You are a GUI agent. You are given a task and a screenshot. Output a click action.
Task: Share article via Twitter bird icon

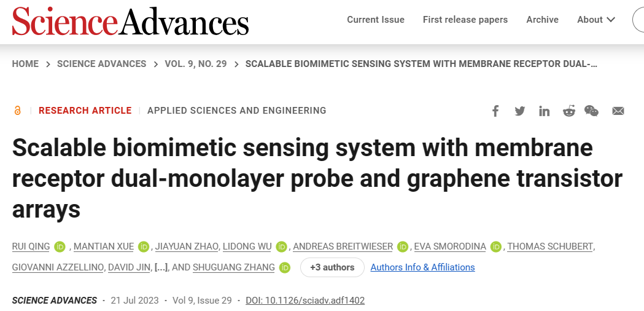click(519, 111)
